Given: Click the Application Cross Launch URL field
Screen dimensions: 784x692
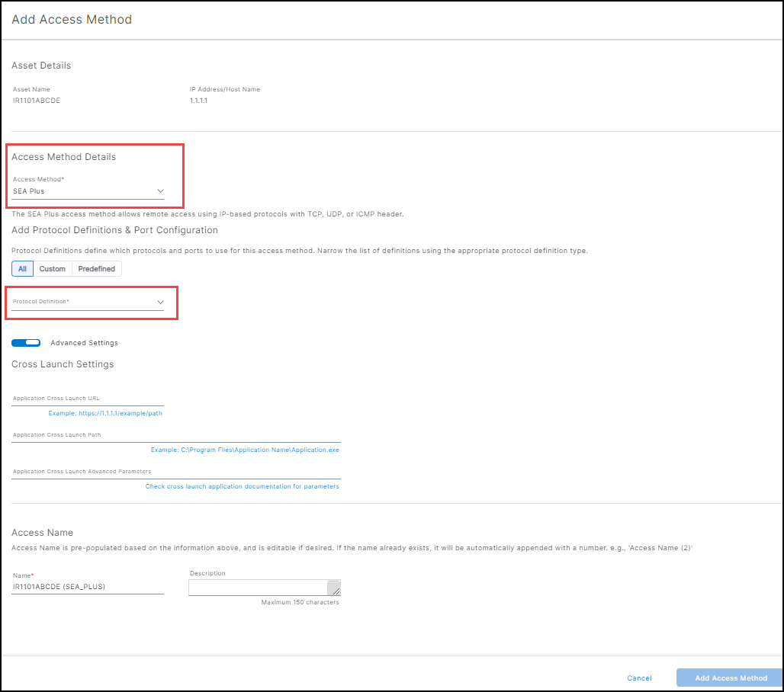Looking at the screenshot, I should [x=88, y=399].
